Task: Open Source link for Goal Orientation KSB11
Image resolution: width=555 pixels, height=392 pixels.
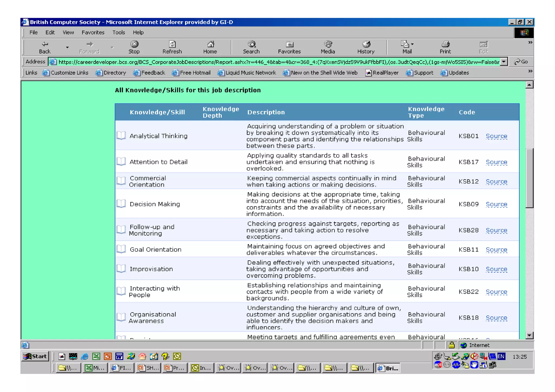Action: click(496, 250)
